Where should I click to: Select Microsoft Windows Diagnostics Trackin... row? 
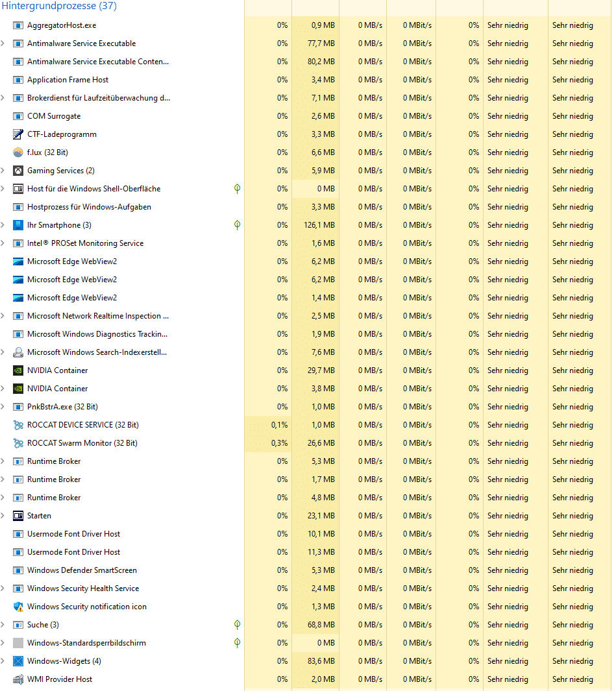(306, 335)
